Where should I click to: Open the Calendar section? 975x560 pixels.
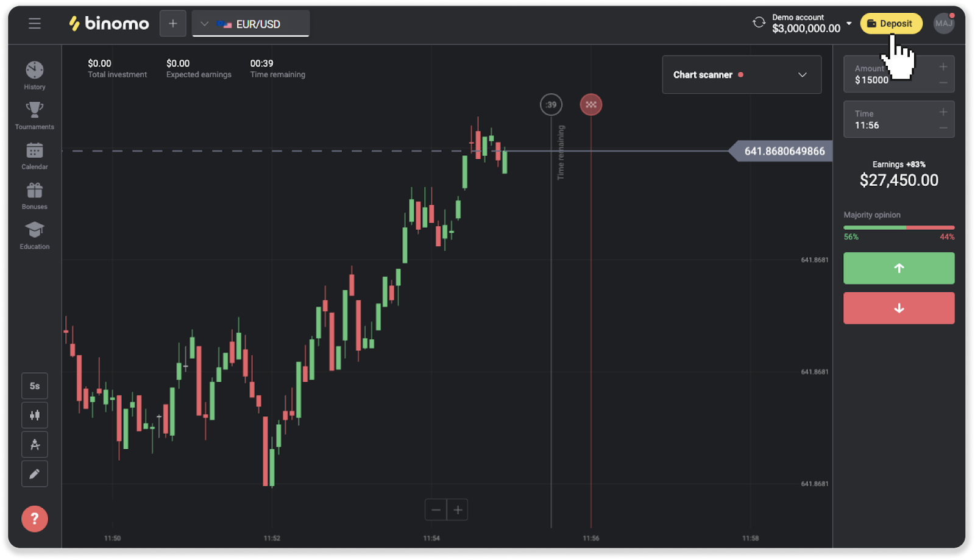point(35,156)
